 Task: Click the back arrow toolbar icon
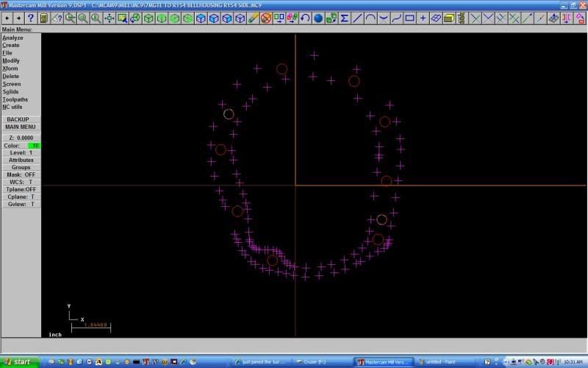pyautogui.click(x=7, y=18)
